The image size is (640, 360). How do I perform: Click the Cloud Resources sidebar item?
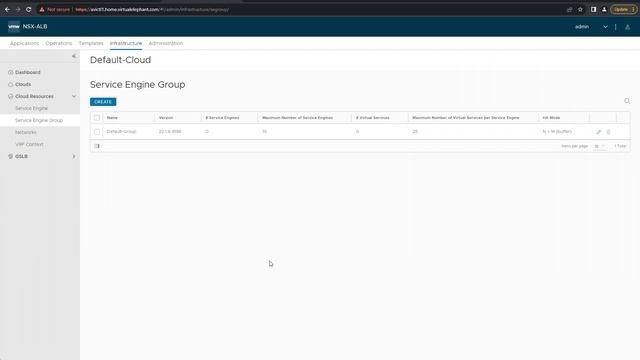(34, 96)
